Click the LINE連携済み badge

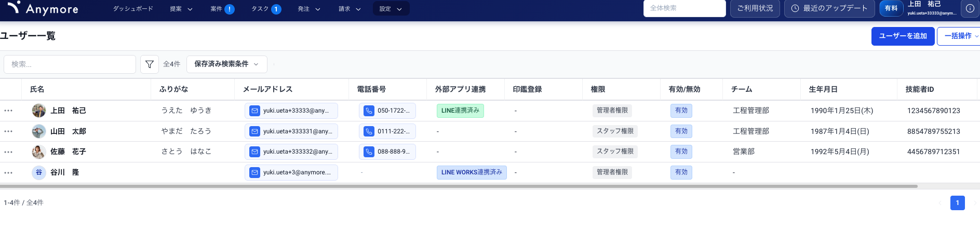coord(460,111)
